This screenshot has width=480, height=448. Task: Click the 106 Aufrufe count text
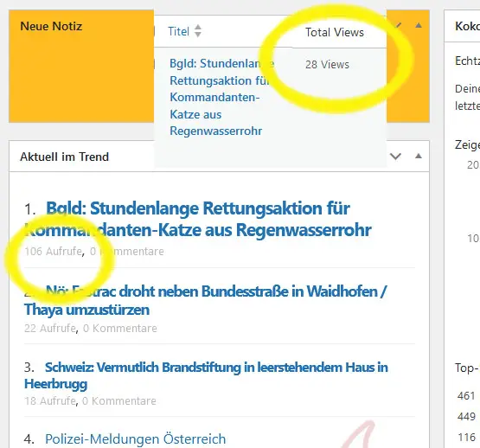point(53,252)
